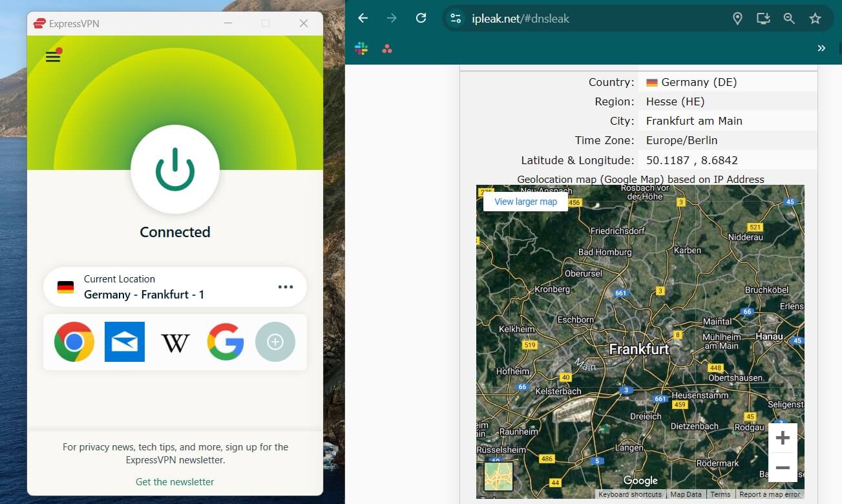Reload the ipleak.net page
Screen dimensions: 842x504
[x=421, y=18]
